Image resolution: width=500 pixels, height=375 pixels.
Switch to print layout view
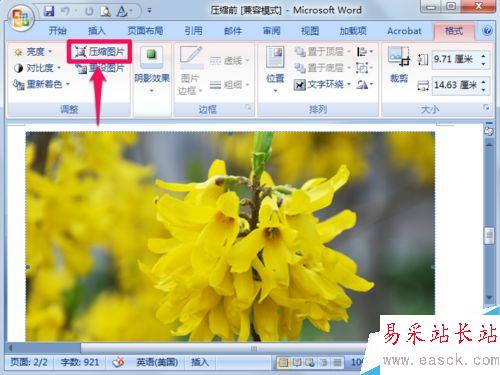283,362
